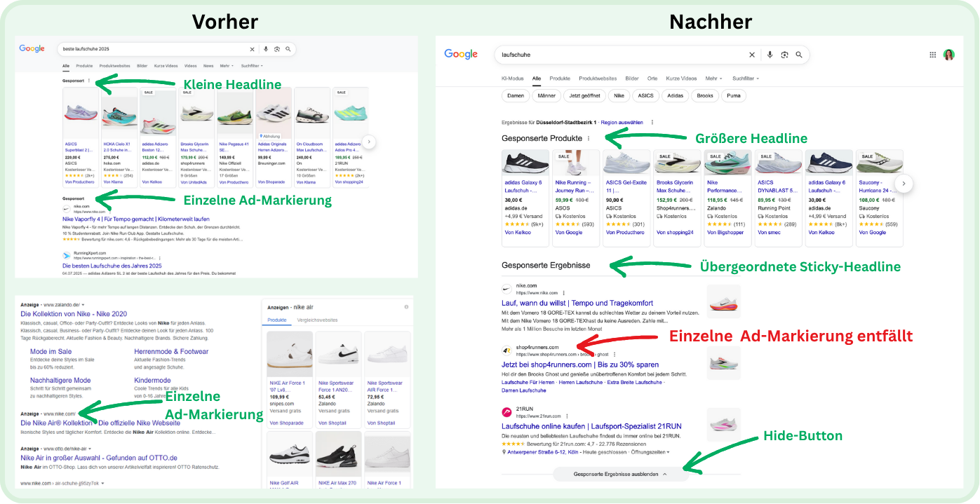Toggle the ASICS brand filter chip
Screen dimensions: 980x504
click(x=645, y=95)
